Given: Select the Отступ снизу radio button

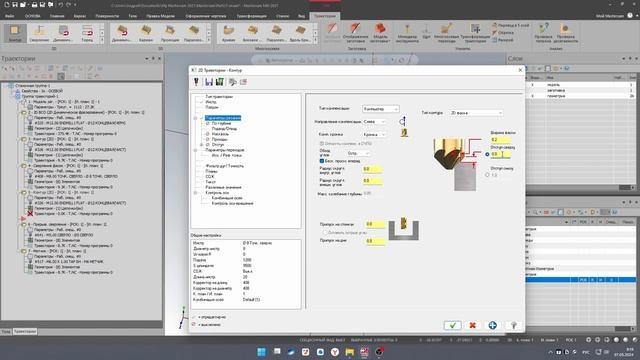Looking at the screenshot, I should click(487, 175).
